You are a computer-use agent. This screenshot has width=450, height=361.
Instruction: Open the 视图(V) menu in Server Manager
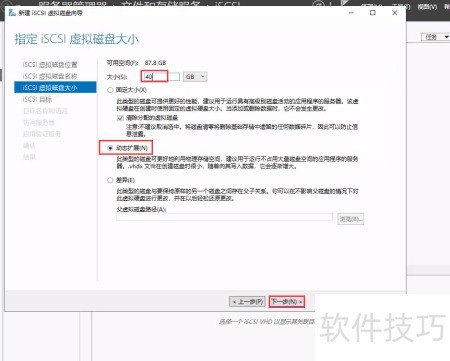[x=427, y=7]
